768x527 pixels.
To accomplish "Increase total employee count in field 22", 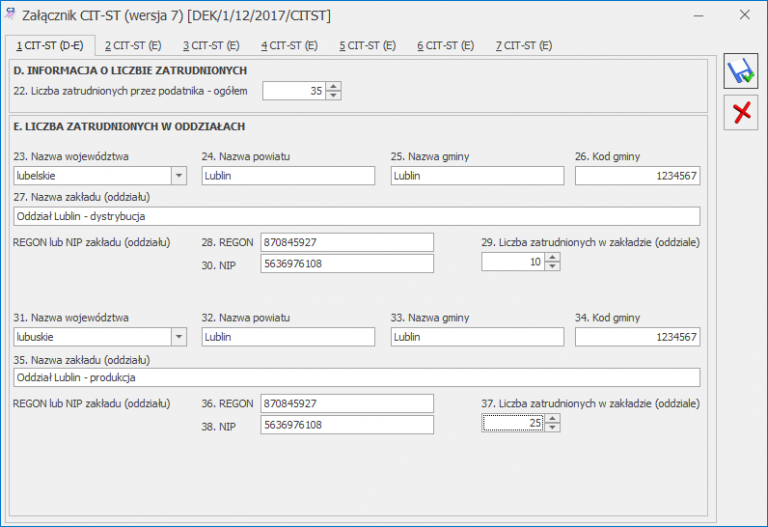I will tap(334, 87).
